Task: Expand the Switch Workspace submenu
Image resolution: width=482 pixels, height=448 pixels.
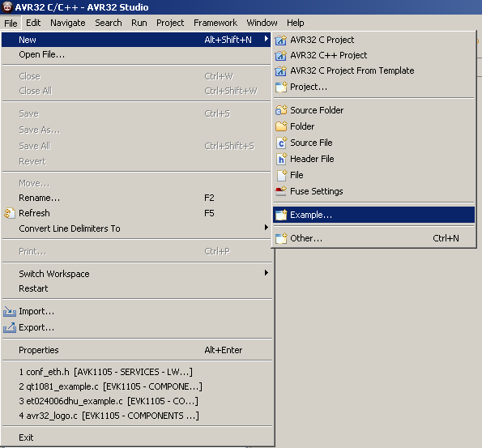Action: (x=267, y=273)
